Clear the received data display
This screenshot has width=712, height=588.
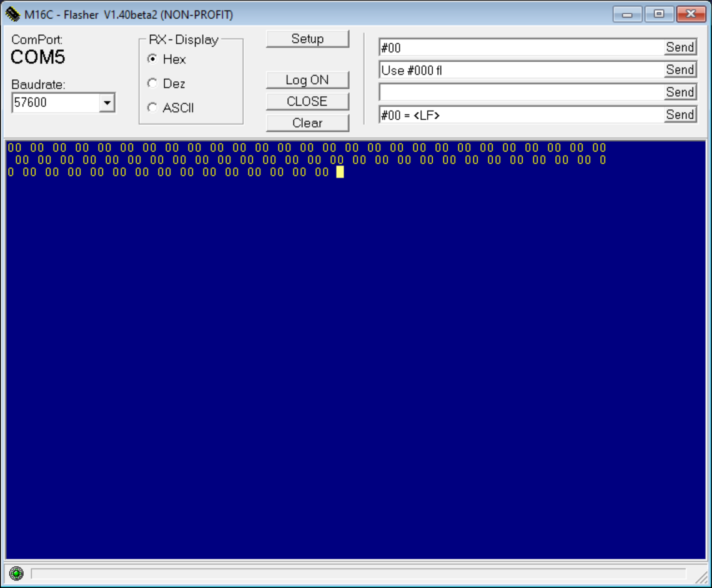tap(307, 123)
